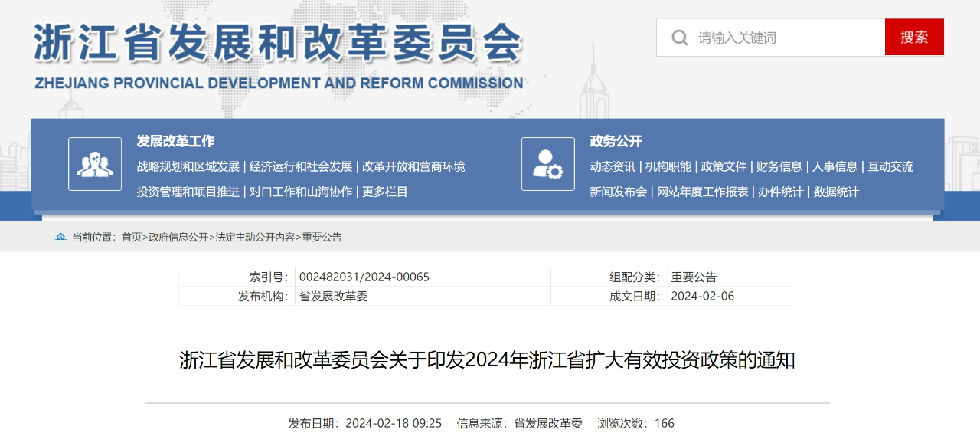Image resolution: width=980 pixels, height=433 pixels.
Task: Click the 政务公开 user-gear icon
Action: 548,164
